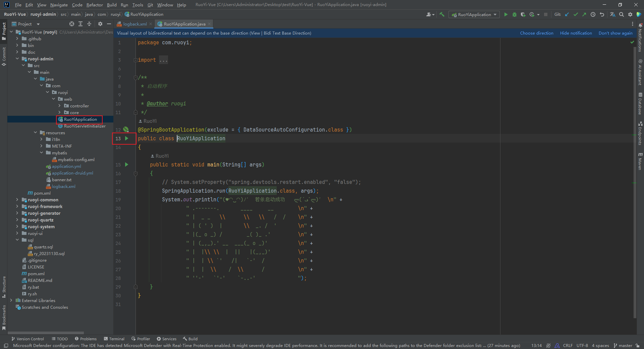
Task: Expand the ruoyi-framework module
Action: 17,206
